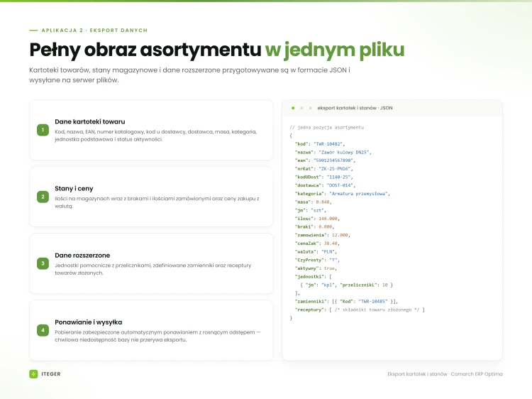Click the code line "ean": "5901234567890"
The height and width of the screenshot is (399, 532).
(325, 160)
